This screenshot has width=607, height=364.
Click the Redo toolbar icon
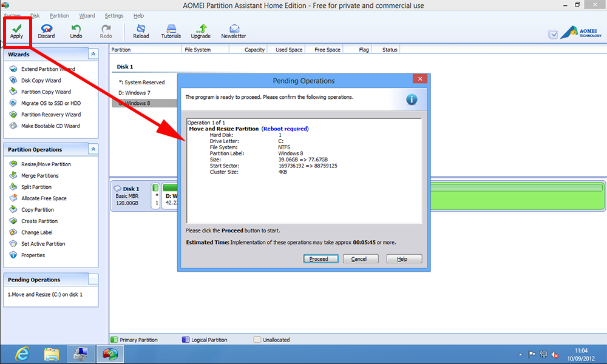(106, 31)
